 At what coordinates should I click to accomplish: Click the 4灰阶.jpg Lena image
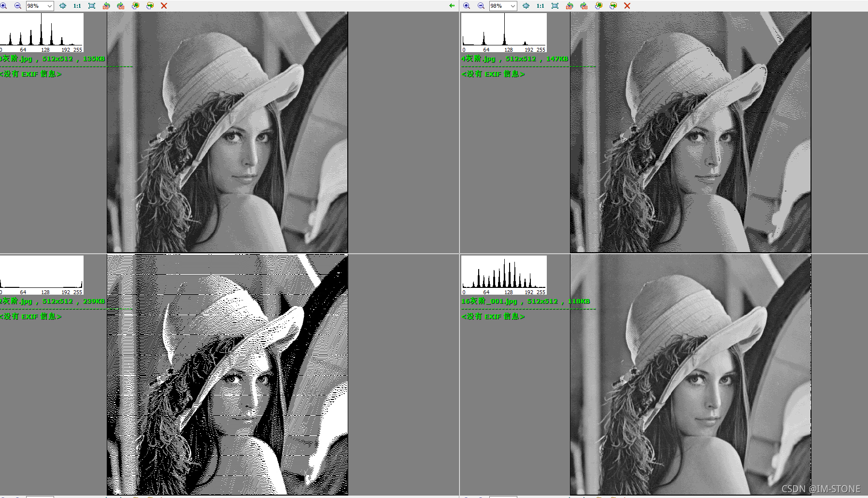(690, 132)
